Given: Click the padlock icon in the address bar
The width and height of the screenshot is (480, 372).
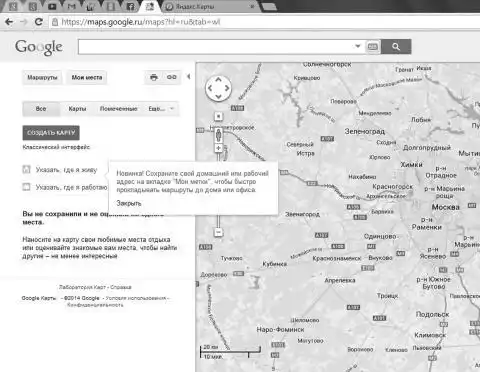Looking at the screenshot, I should (x=55, y=22).
